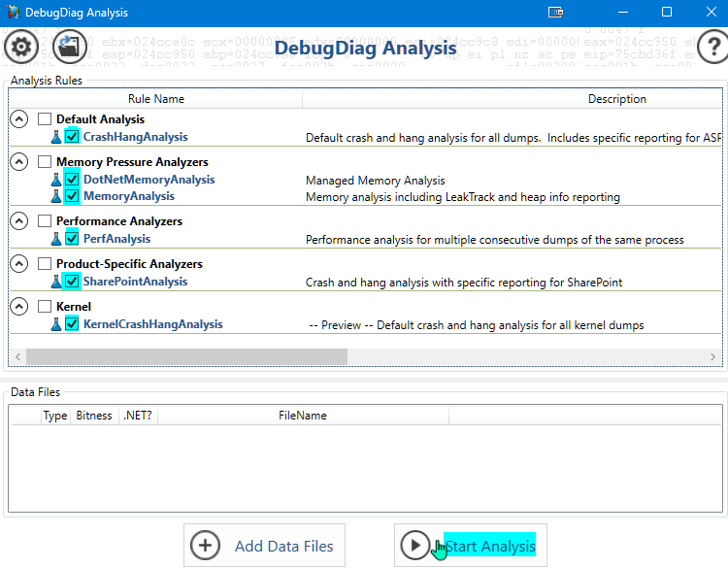Maximize the DebugDiag Analysis window
728x568 pixels.
[667, 12]
